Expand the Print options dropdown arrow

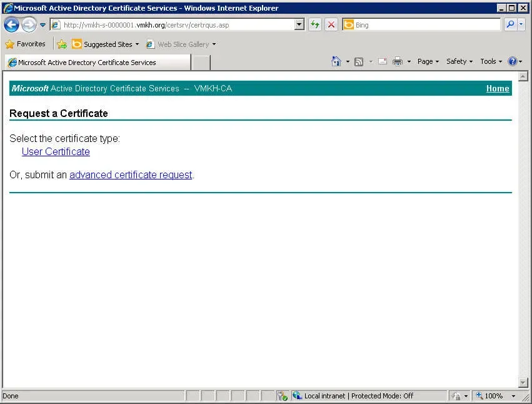[x=409, y=61]
